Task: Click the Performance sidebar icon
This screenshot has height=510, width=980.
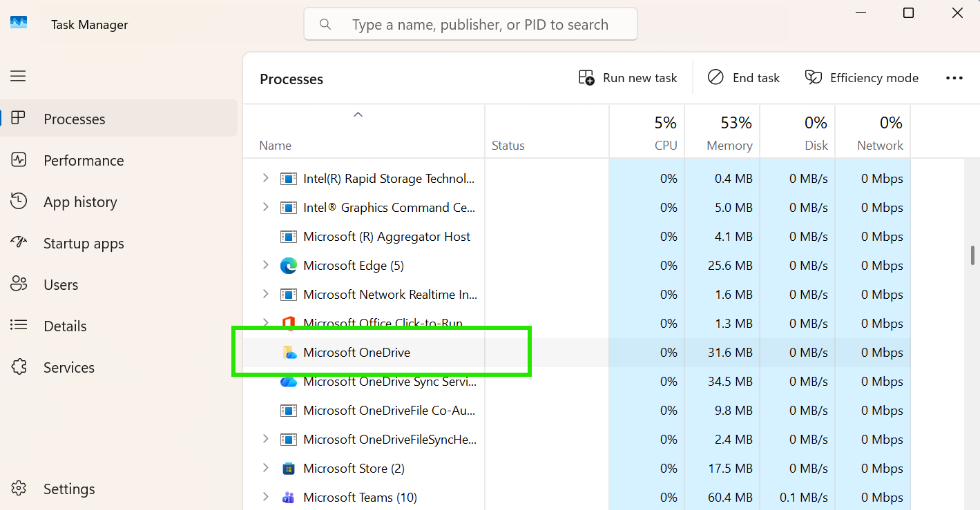Action: tap(19, 160)
